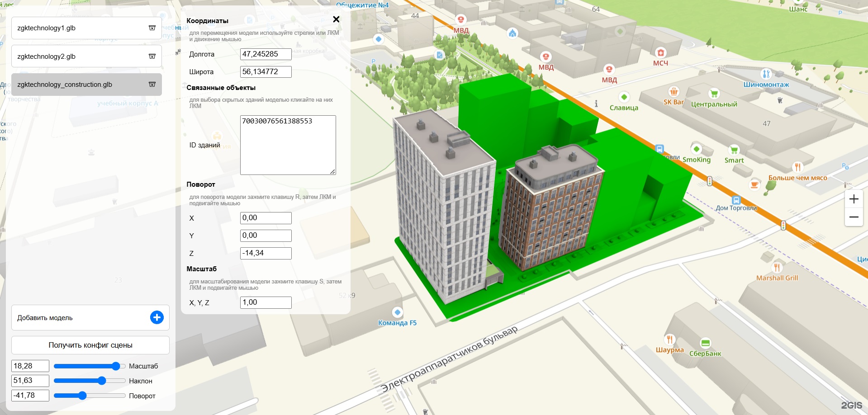Screen dimensions: 868x415
Task: Remove zgktechnology_construction.glb via its icon
Action: tap(152, 85)
